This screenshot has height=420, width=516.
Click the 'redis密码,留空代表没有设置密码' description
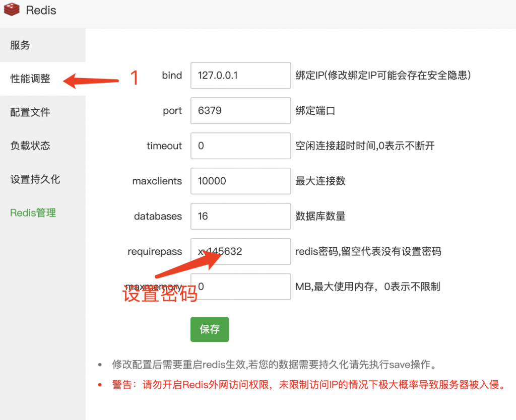pyautogui.click(x=368, y=251)
